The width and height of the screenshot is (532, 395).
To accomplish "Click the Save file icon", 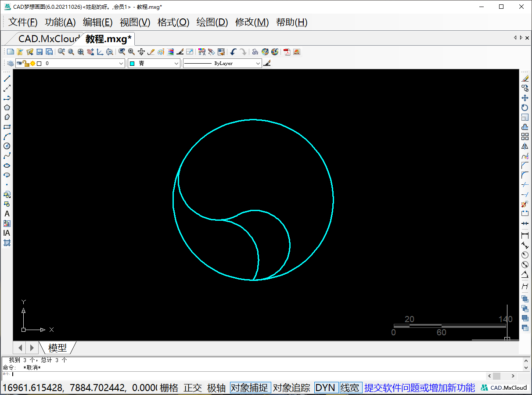I will (x=40, y=52).
